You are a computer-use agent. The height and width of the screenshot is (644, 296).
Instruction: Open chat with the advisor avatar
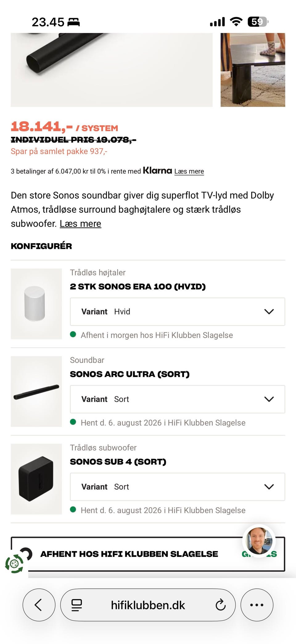(259, 541)
